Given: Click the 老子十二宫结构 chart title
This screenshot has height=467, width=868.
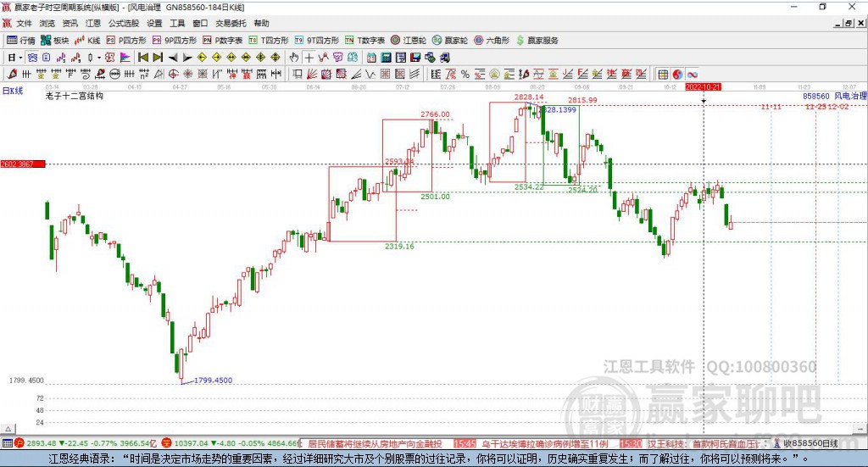Looking at the screenshot, I should pos(75,96).
